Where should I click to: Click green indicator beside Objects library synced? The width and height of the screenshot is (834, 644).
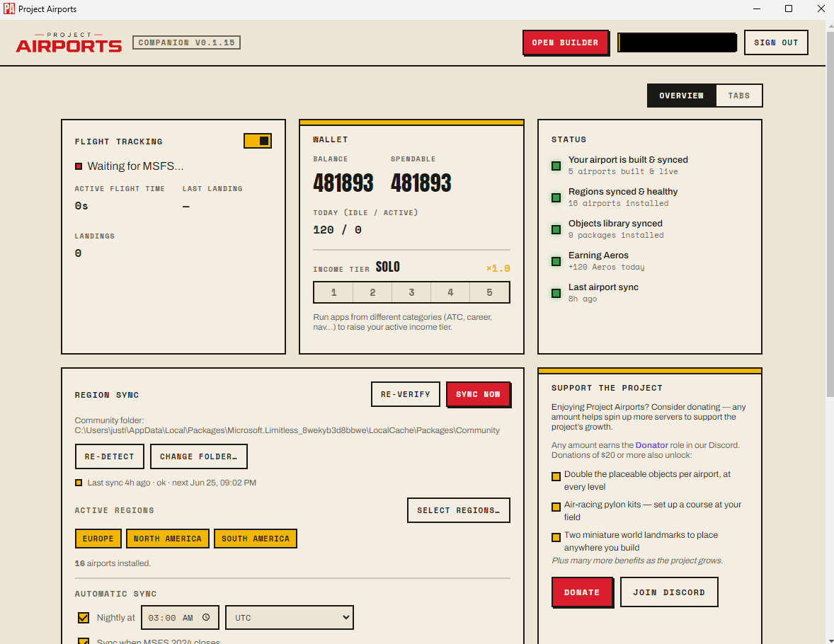pyautogui.click(x=556, y=230)
